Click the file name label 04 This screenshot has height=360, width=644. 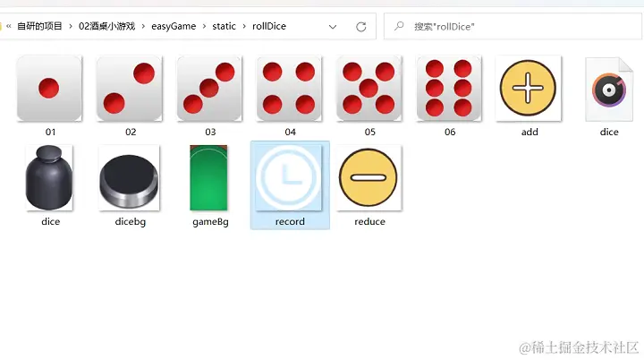point(290,132)
